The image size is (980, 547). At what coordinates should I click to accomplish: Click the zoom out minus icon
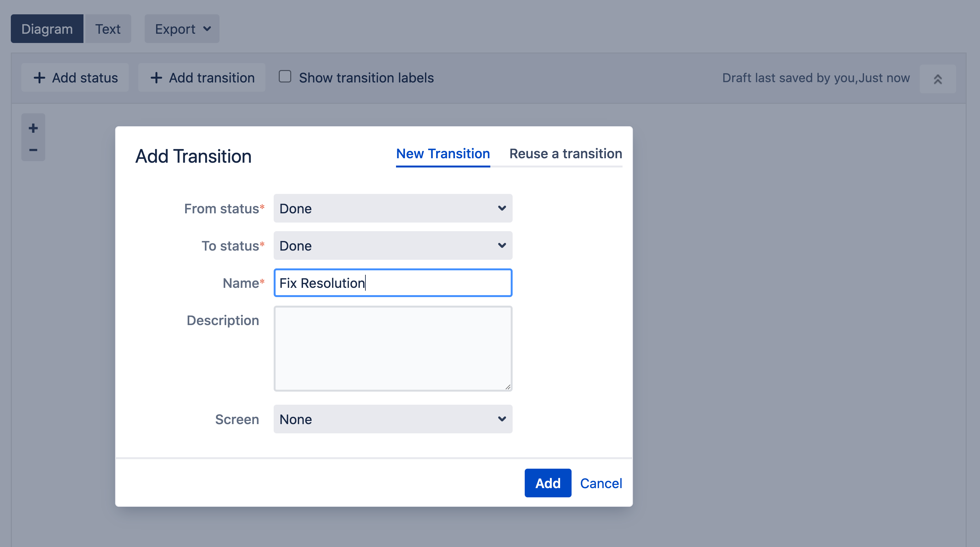(33, 149)
